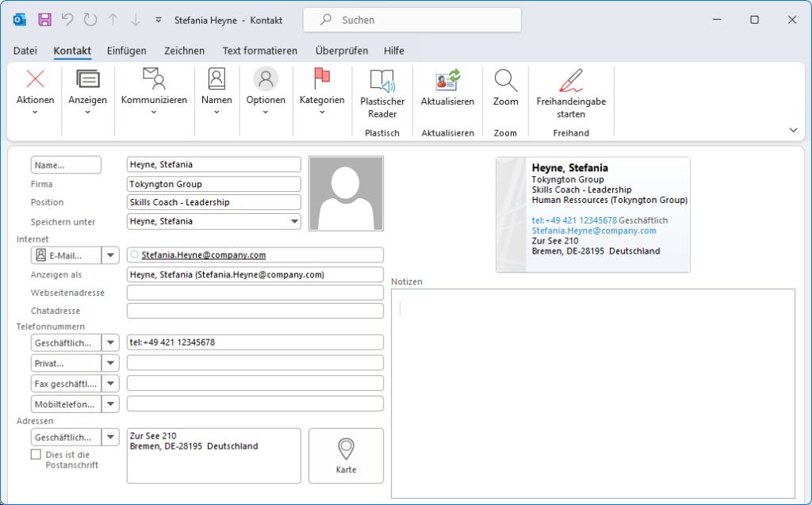Switch to the Zeichnen tab
The width and height of the screenshot is (812, 505).
pyautogui.click(x=184, y=51)
